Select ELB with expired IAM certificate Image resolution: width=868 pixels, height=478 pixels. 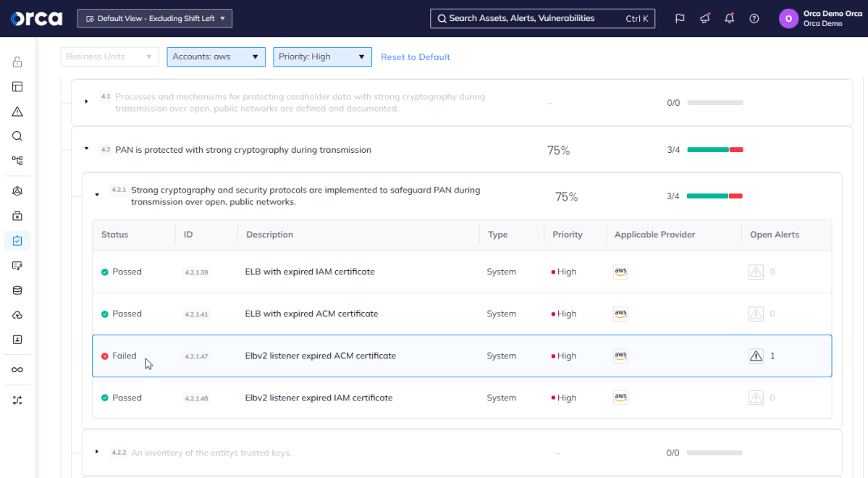tap(310, 272)
